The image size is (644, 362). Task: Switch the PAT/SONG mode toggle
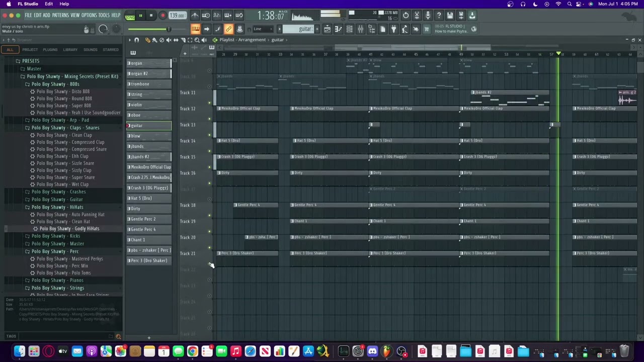tap(130, 16)
